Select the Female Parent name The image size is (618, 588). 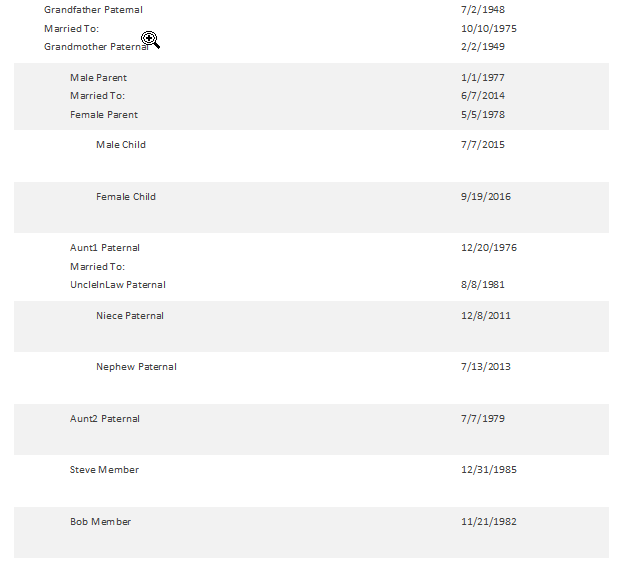[104, 115]
